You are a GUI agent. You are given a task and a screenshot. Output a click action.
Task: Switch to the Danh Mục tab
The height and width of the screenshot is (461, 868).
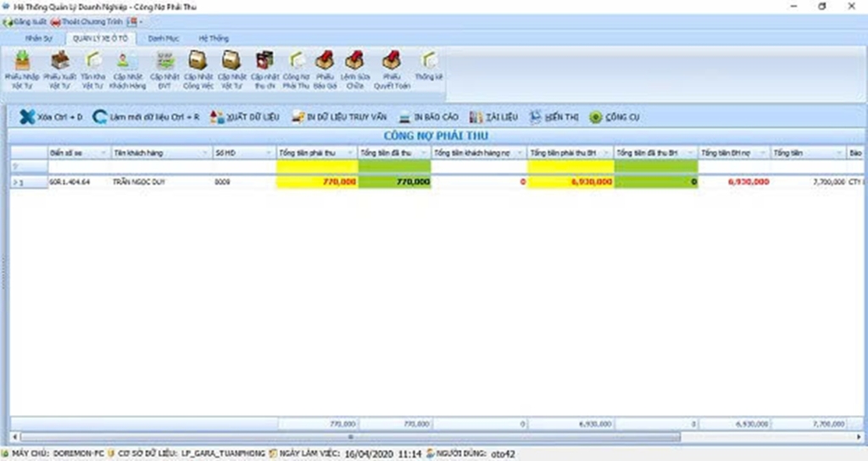[x=164, y=38]
